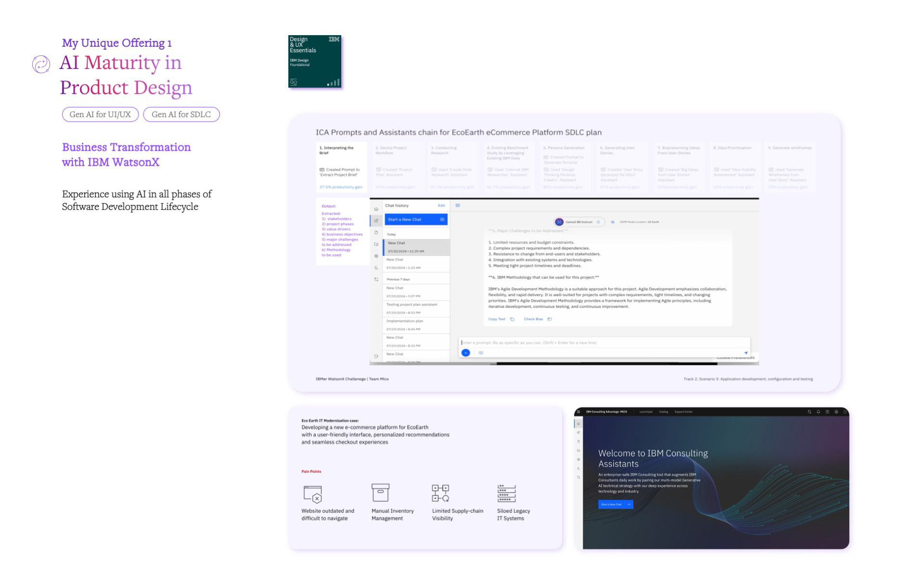The image size is (924, 572).
Task: Click chat icon in welcome screen sidebar
Action: (x=578, y=432)
